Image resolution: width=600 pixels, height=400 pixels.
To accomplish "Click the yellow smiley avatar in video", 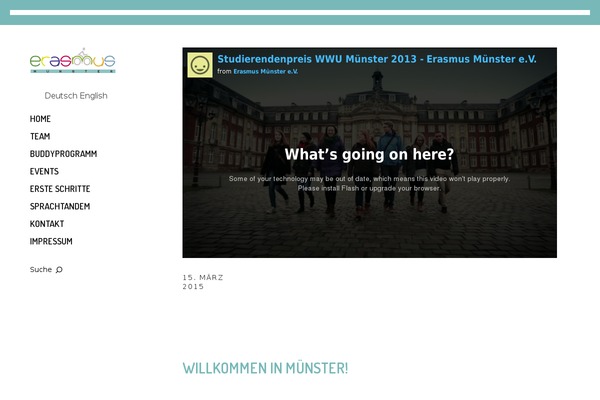I will coord(200,65).
